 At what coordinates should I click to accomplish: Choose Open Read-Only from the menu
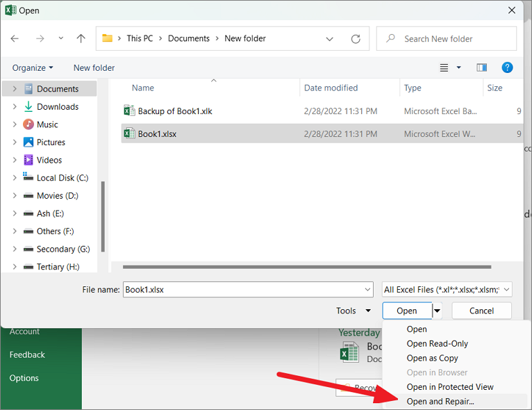tap(438, 344)
